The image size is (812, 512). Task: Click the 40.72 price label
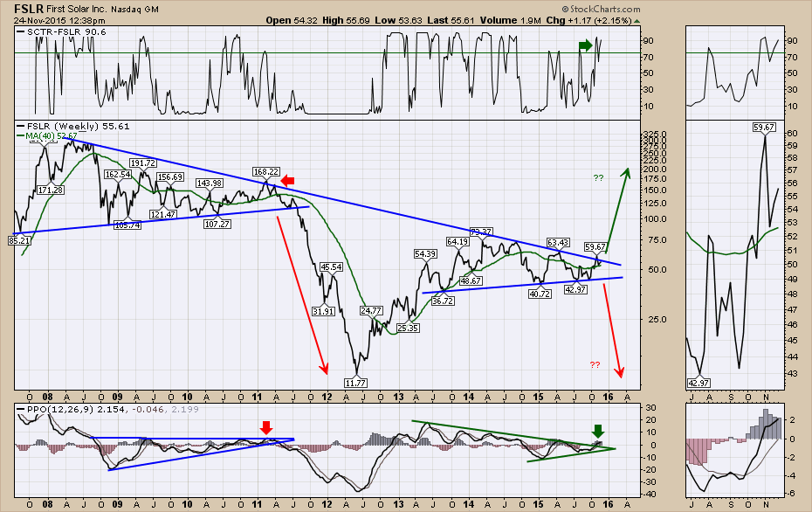coord(540,294)
